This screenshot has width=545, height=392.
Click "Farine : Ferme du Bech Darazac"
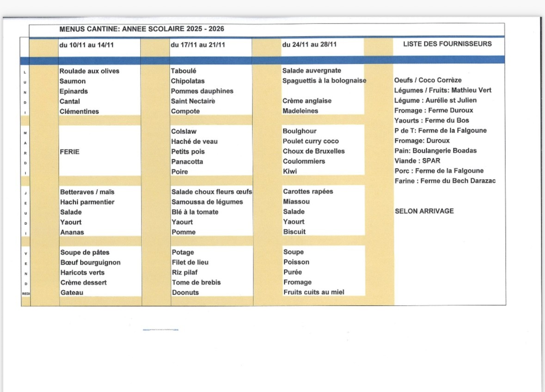pos(445,181)
